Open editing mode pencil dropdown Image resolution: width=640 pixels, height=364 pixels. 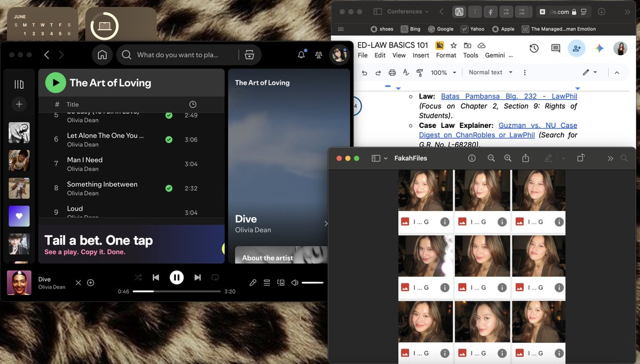589,72
